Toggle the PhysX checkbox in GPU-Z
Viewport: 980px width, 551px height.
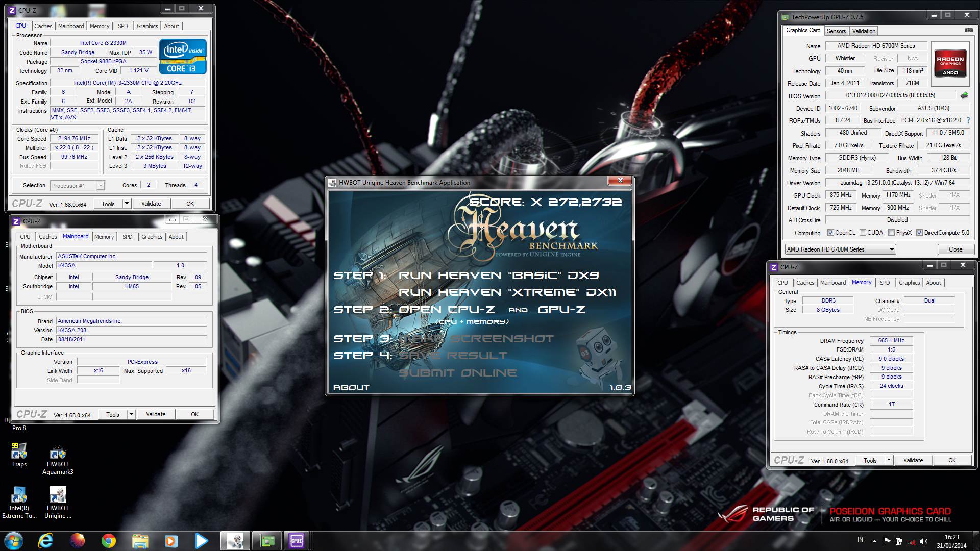891,233
